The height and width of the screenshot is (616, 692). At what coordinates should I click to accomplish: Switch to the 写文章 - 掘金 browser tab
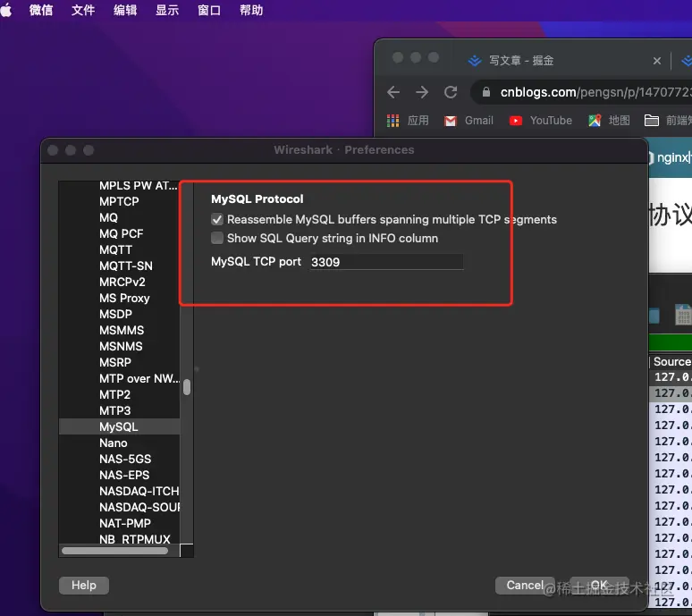pos(520,61)
